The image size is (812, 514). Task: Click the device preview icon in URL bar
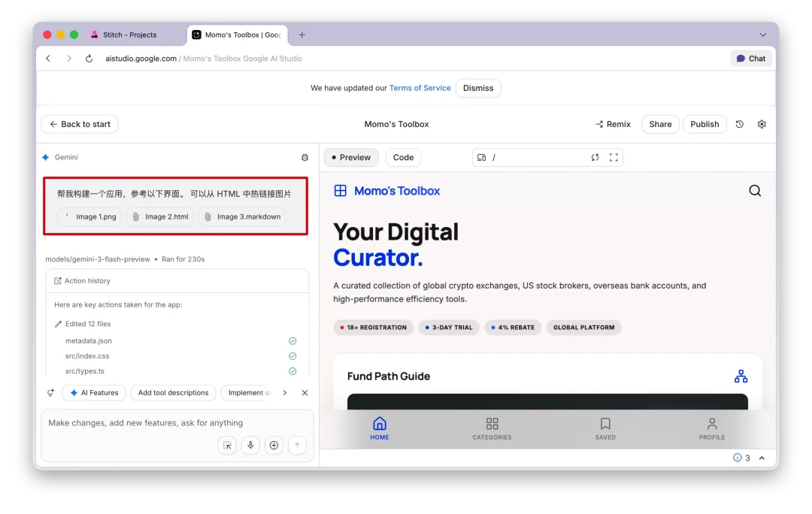[481, 157]
